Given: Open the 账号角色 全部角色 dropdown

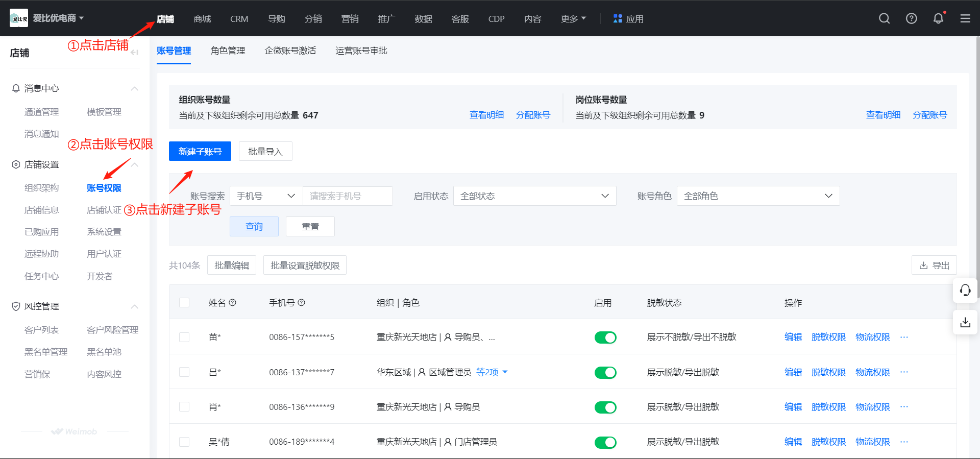Looking at the screenshot, I should tap(758, 196).
